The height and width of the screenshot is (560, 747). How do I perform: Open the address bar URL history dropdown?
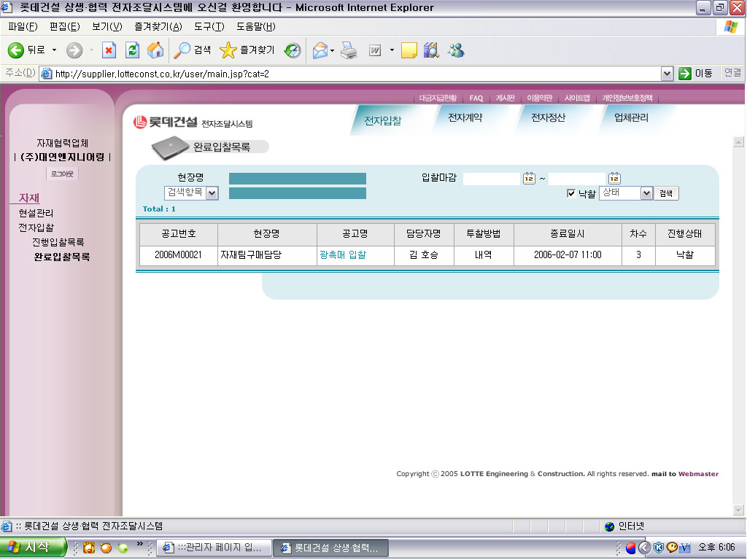click(667, 74)
